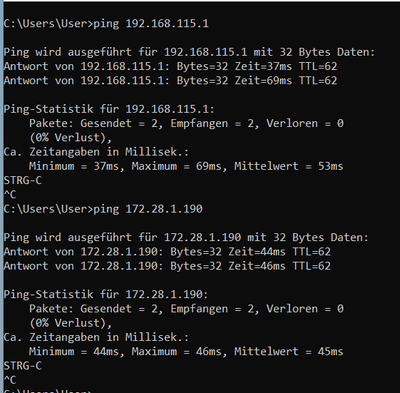Click 'Ping-Statistik für 172.28.1.190:' heading

(106, 294)
